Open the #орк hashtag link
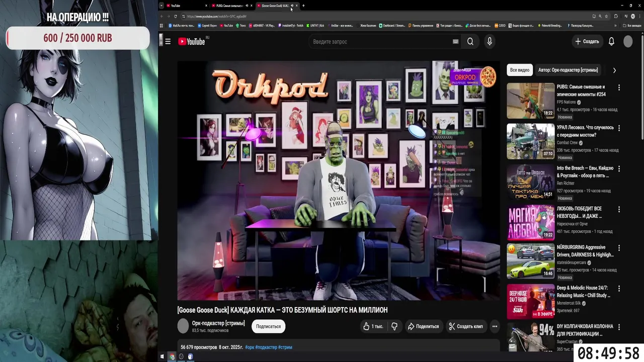The height and width of the screenshot is (362, 644). [249, 347]
